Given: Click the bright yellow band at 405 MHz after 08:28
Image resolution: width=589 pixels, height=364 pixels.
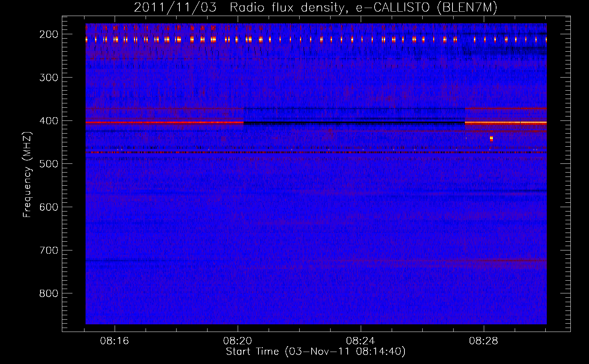Looking at the screenshot, I should [506, 123].
